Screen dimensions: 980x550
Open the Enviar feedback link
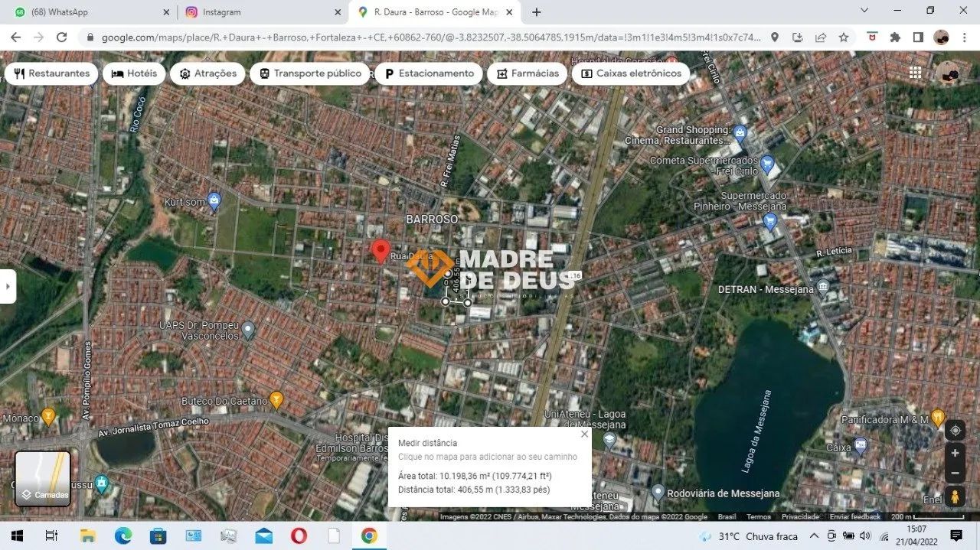[854, 516]
